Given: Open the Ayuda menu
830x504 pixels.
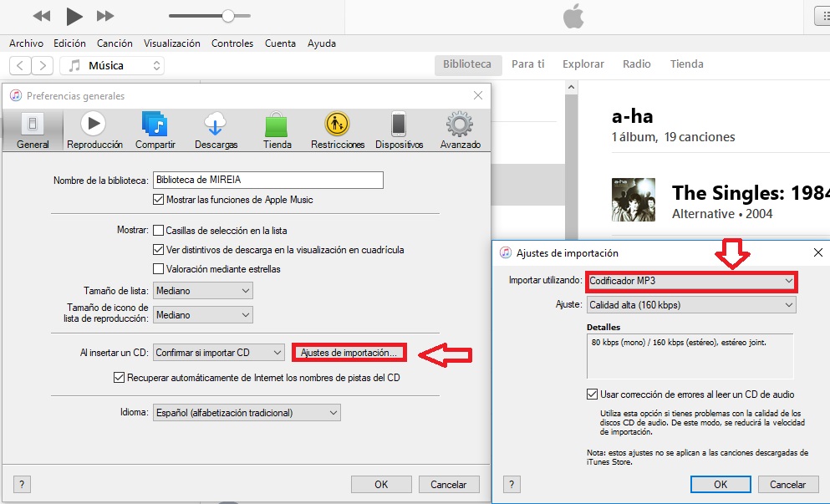Looking at the screenshot, I should pyautogui.click(x=321, y=43).
